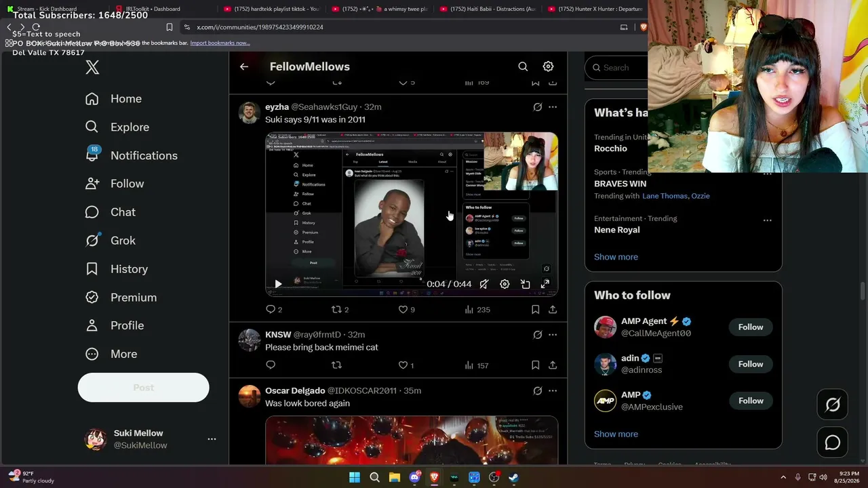
Task: Open Oscar Delgado post Grok action icon
Action: point(538,391)
